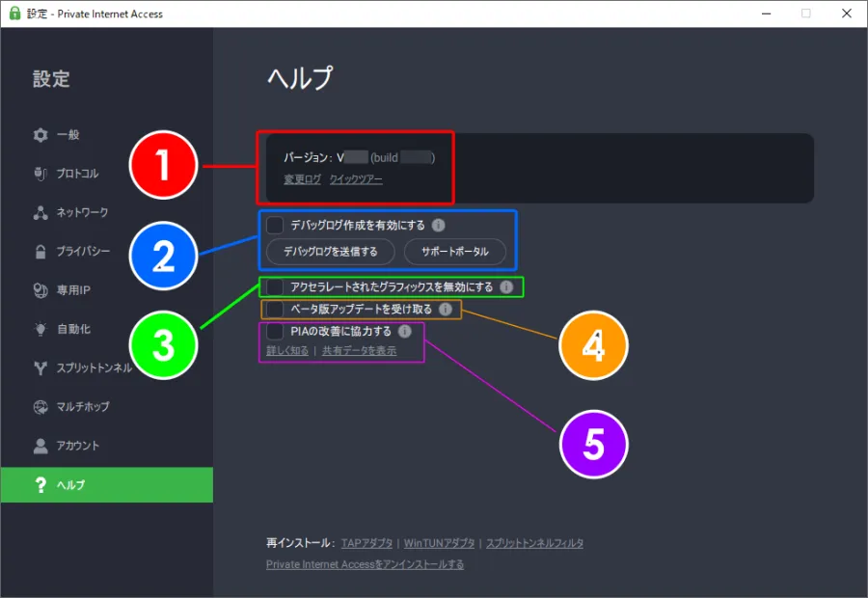Tick the アクセラレートされたグラフィックスを無効にする checkbox
Image resolution: width=868 pixels, height=598 pixels.
275,286
